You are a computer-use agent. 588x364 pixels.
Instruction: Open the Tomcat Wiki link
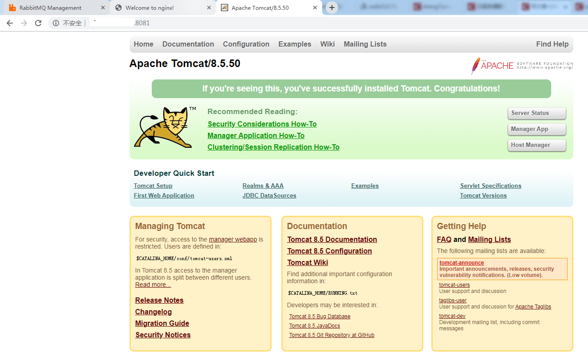point(308,263)
